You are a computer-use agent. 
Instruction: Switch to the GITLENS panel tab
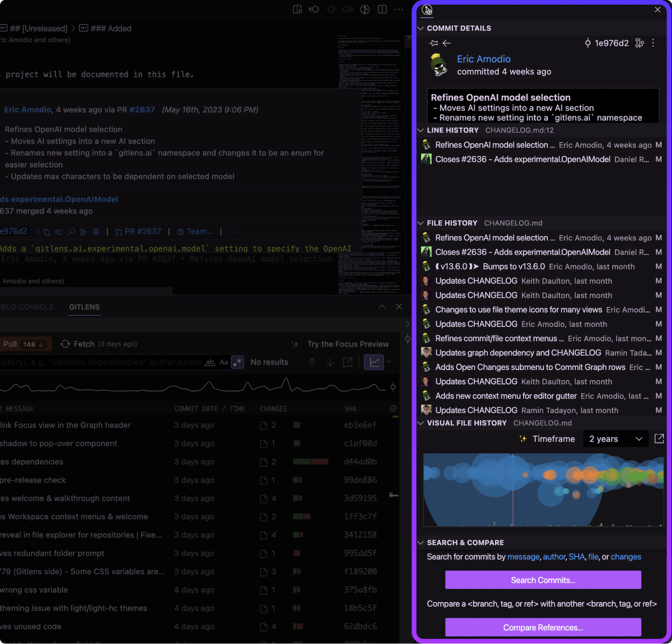click(84, 307)
